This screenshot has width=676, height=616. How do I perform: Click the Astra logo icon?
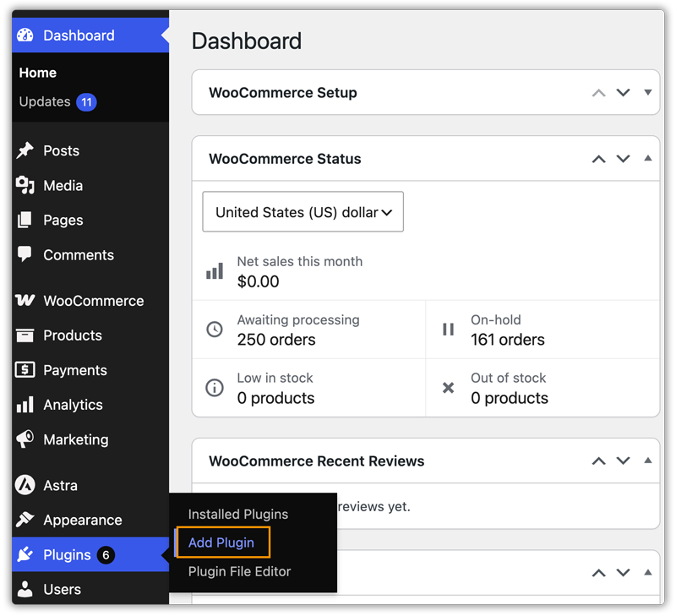[x=25, y=484]
